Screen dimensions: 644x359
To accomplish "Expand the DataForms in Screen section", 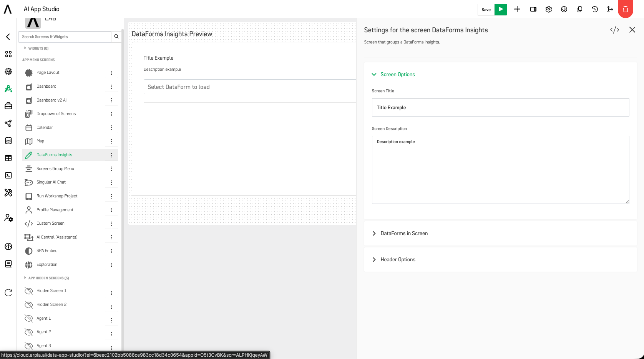I will 403,233.
